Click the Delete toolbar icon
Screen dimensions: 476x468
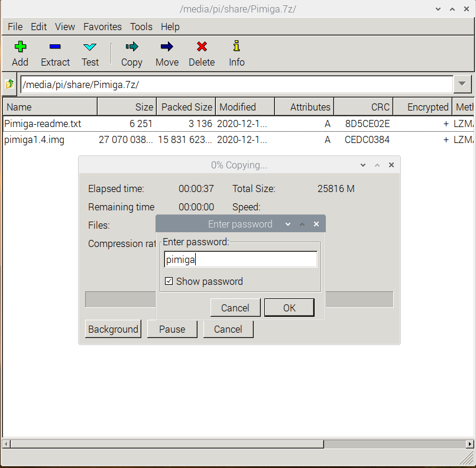202,47
